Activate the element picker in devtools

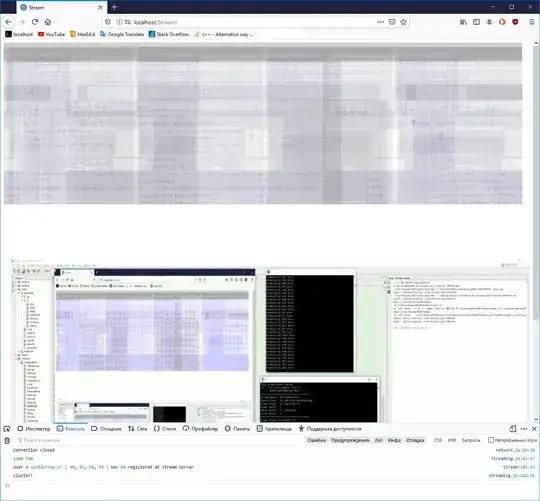point(7,429)
